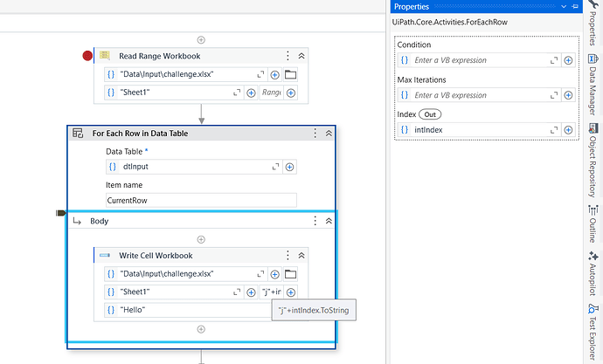Click the plus button by Read Range file path

[x=274, y=75]
